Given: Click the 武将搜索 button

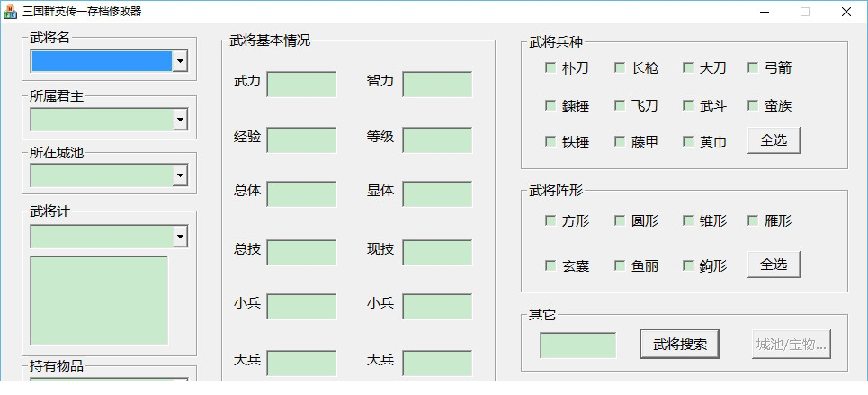Looking at the screenshot, I should click(x=680, y=344).
